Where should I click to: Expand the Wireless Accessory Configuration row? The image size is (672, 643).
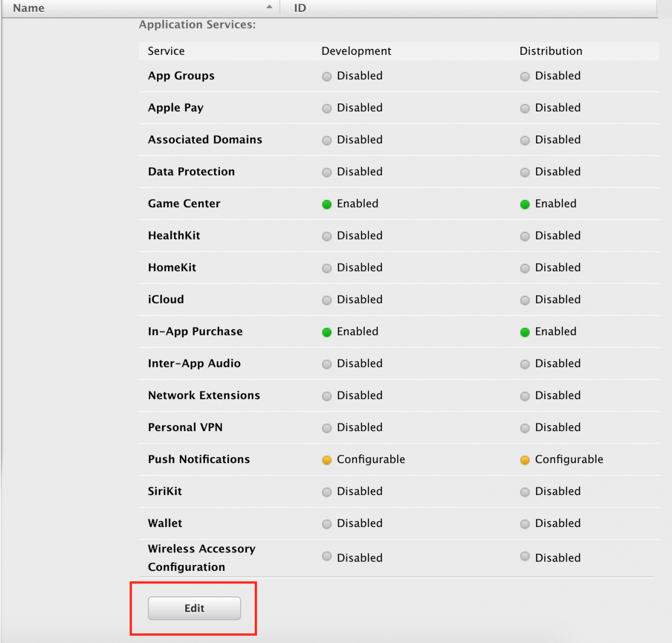click(201, 557)
